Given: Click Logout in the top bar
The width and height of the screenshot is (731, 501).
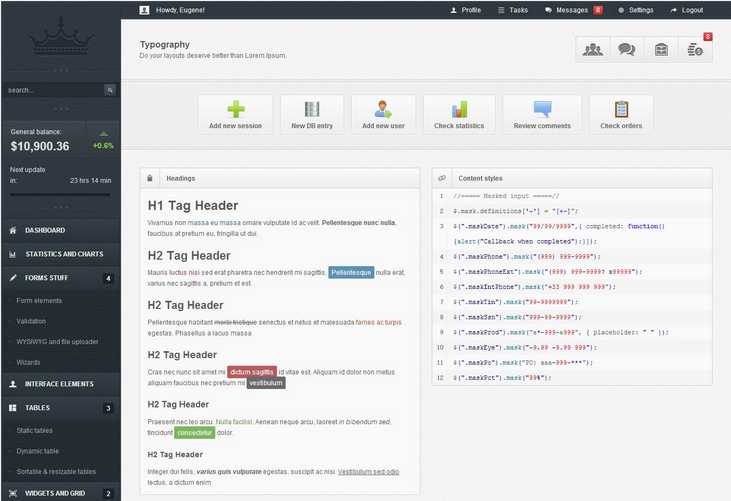Looking at the screenshot, I should [x=687, y=10].
